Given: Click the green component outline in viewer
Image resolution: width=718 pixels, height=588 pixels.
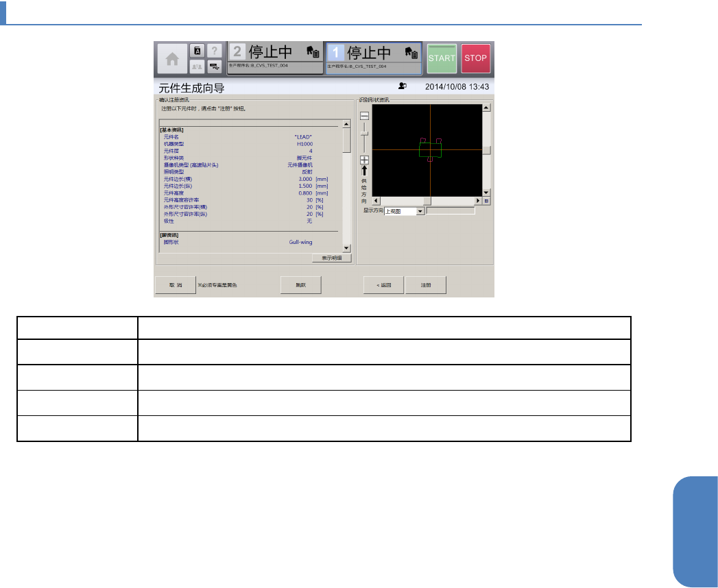Looking at the screenshot, I should (430, 149).
